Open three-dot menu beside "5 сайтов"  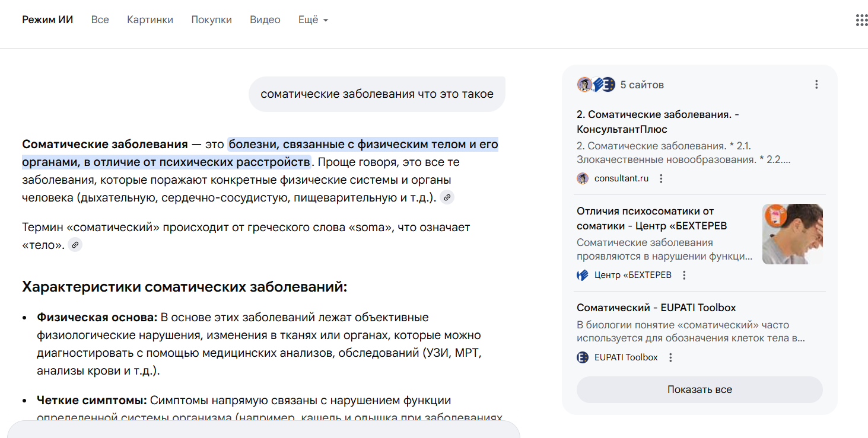coord(816,85)
